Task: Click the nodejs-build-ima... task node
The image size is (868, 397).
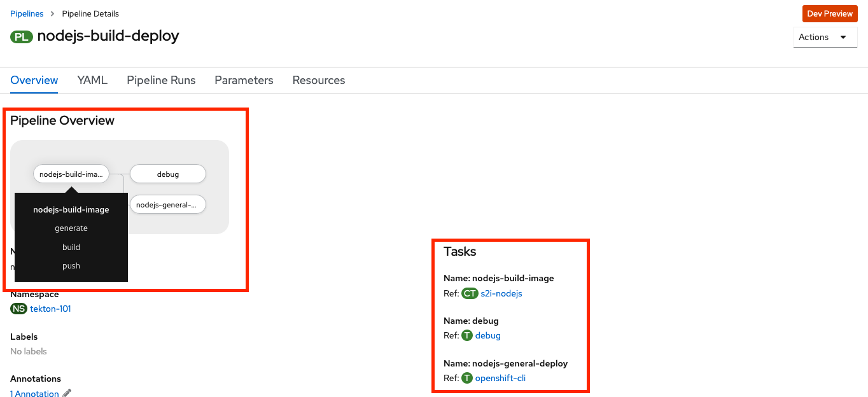Action: click(71, 174)
